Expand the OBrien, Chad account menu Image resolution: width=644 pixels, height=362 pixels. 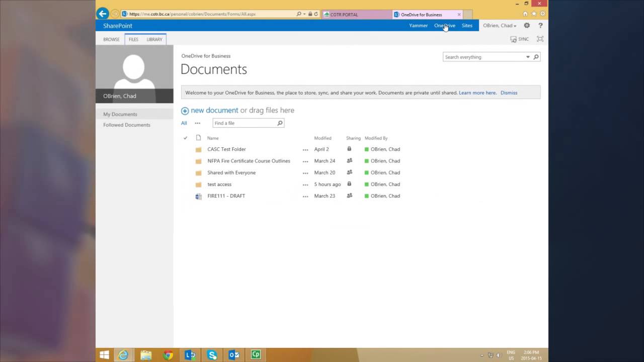coord(500,26)
